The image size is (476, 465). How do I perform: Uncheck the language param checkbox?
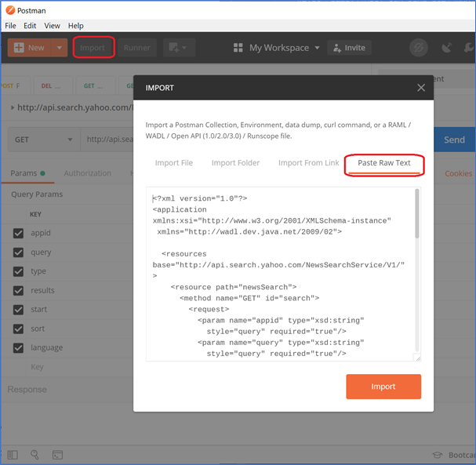(18, 348)
